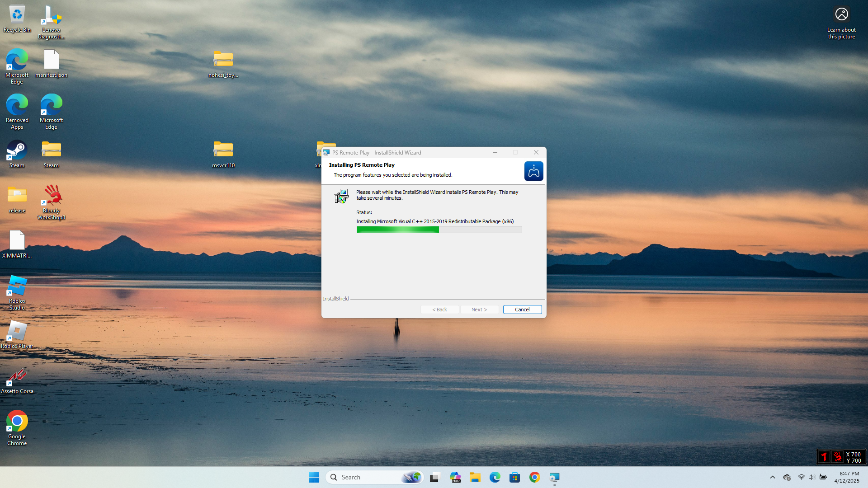
Task: Open Microsoft Store from the taskbar
Action: click(515, 477)
